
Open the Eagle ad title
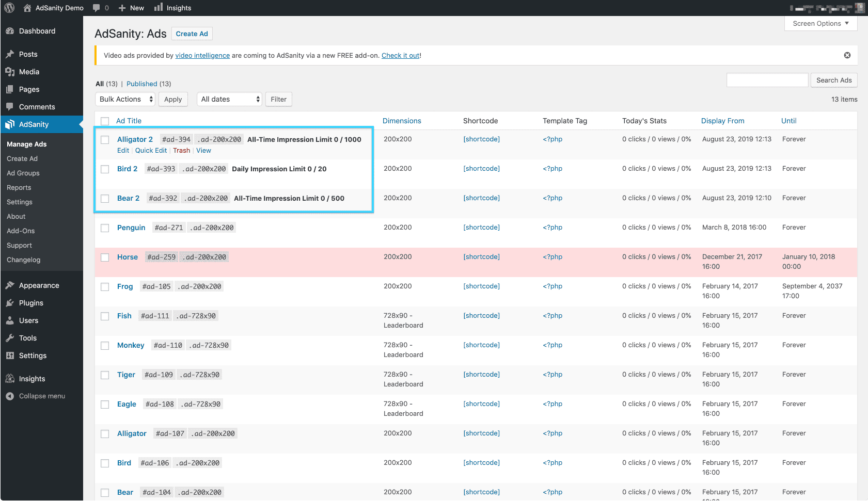[x=127, y=404]
